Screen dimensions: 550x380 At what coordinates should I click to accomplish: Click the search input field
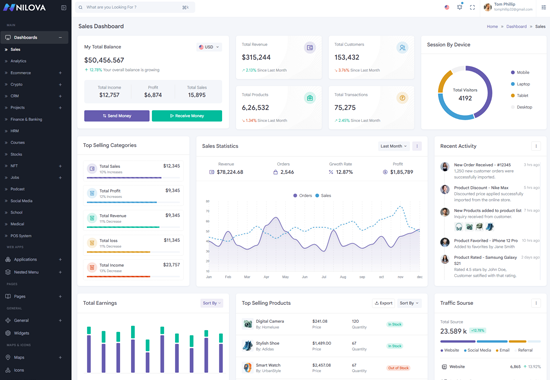click(x=135, y=7)
